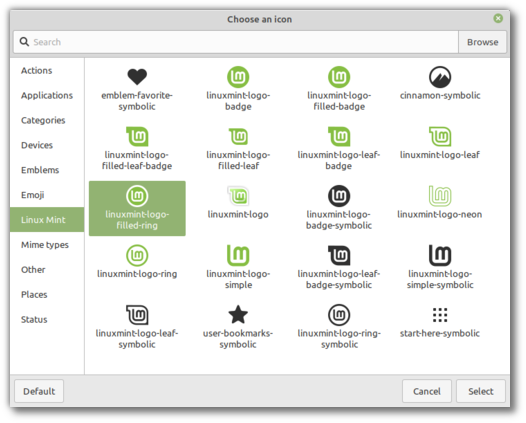Pick the linuxmint-logo-simple green icon
This screenshot has width=526, height=423.
click(238, 255)
